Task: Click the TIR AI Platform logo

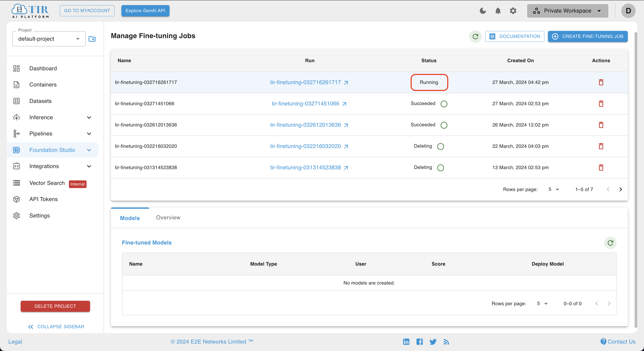Action: pyautogui.click(x=30, y=11)
